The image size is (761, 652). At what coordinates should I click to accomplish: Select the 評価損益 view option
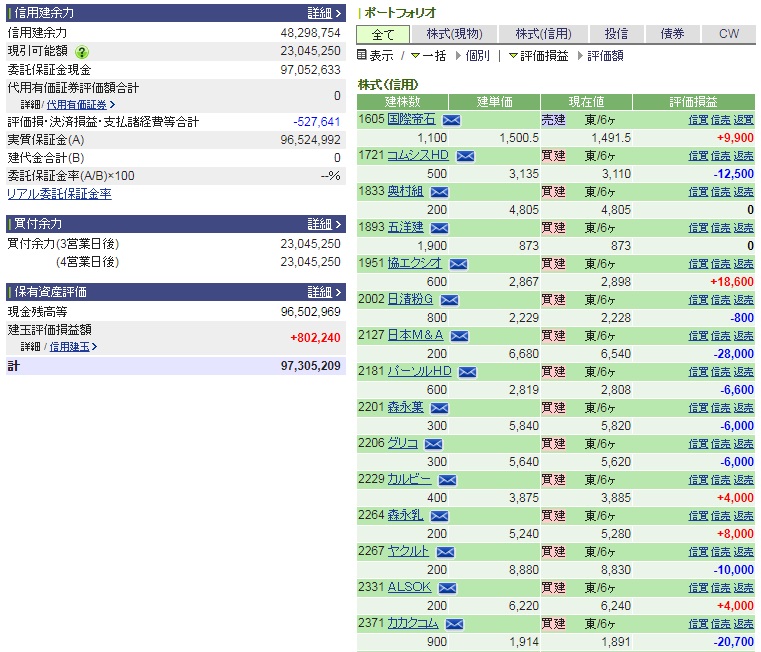(538, 56)
